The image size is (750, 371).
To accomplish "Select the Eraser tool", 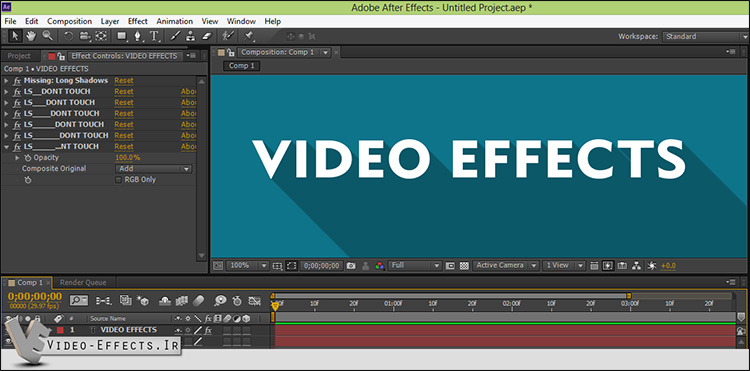I will point(206,36).
